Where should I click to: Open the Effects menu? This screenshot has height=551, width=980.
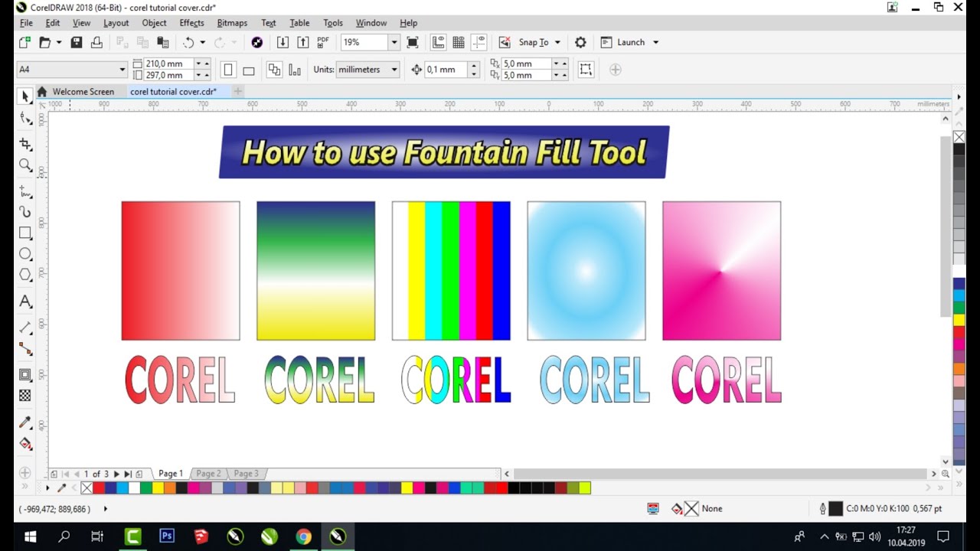[x=191, y=23]
